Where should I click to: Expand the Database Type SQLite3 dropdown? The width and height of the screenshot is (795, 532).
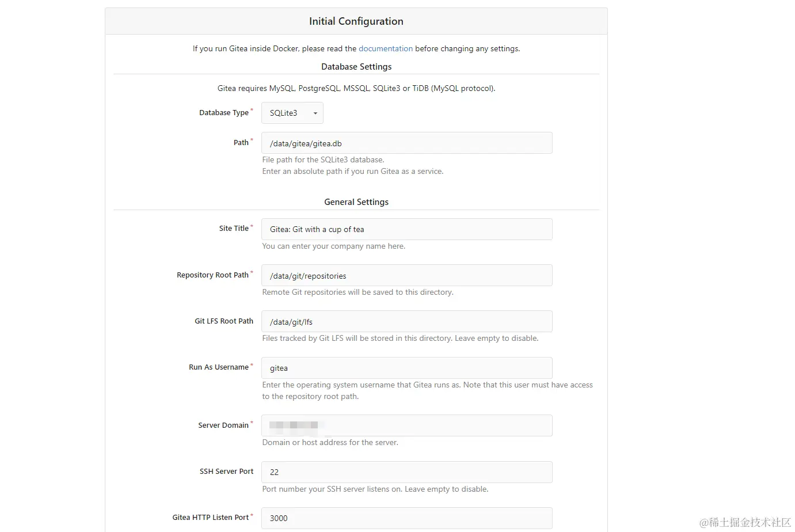click(292, 113)
